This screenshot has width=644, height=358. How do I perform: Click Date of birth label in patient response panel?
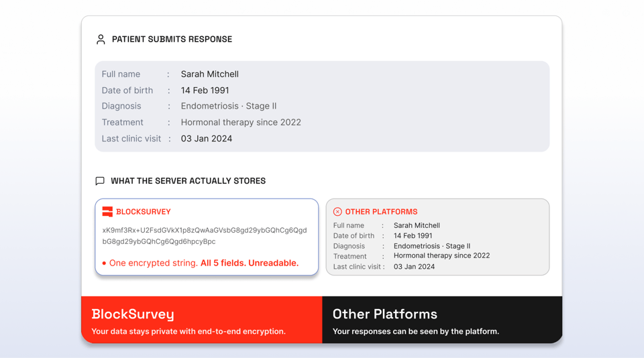[127, 91]
